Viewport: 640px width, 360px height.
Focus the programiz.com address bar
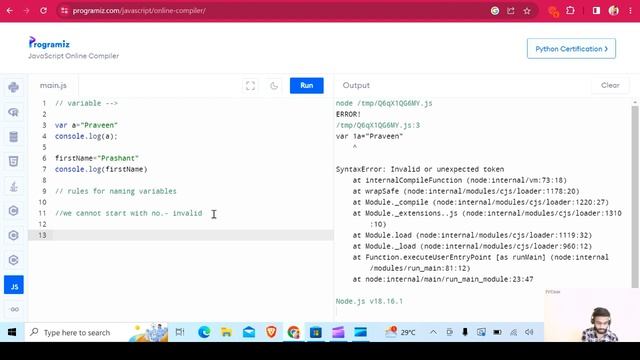click(x=278, y=11)
